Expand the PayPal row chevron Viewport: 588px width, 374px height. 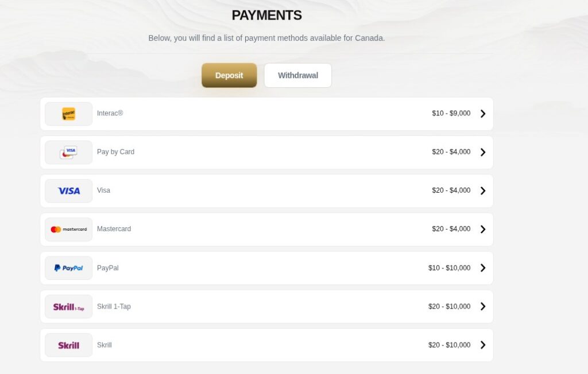click(x=483, y=268)
